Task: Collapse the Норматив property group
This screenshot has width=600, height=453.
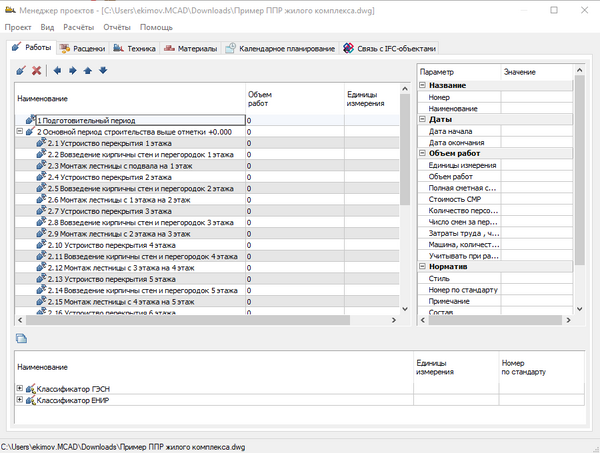Action: pos(422,266)
